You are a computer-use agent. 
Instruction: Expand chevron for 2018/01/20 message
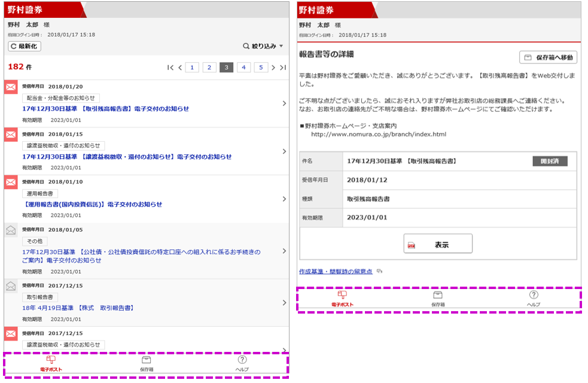click(x=284, y=103)
